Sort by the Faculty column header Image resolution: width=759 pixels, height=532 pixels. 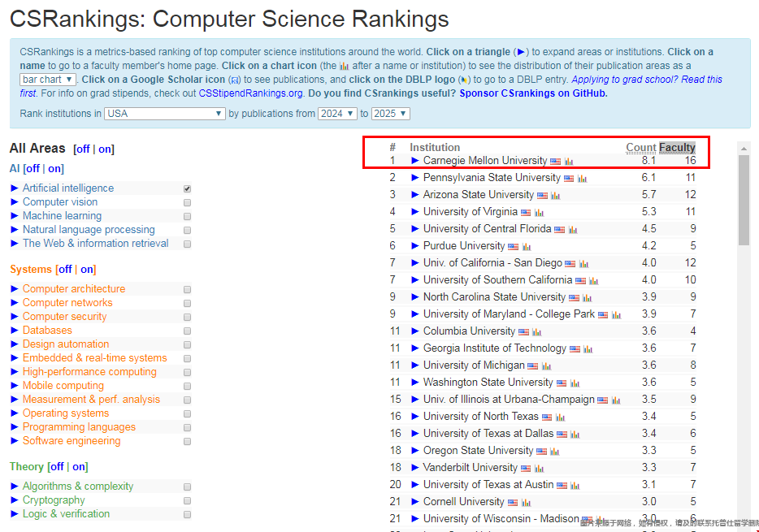click(676, 147)
